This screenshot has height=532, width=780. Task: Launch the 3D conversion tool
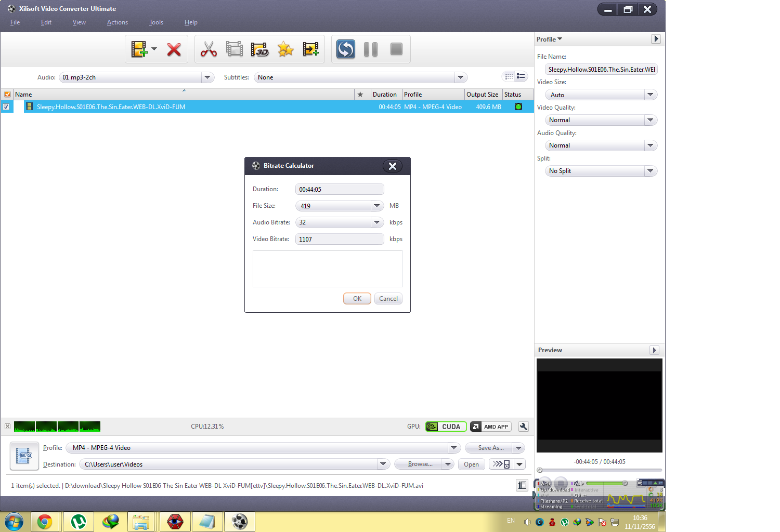point(259,49)
